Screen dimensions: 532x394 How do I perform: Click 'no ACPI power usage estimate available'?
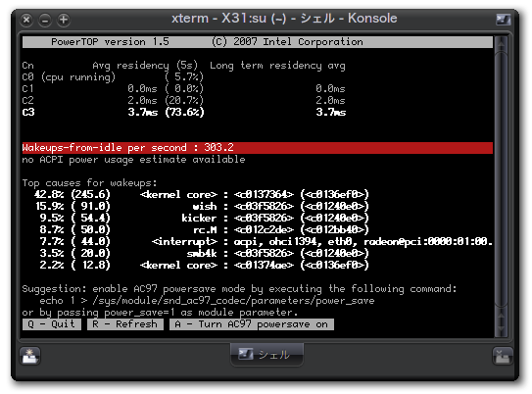click(x=133, y=160)
